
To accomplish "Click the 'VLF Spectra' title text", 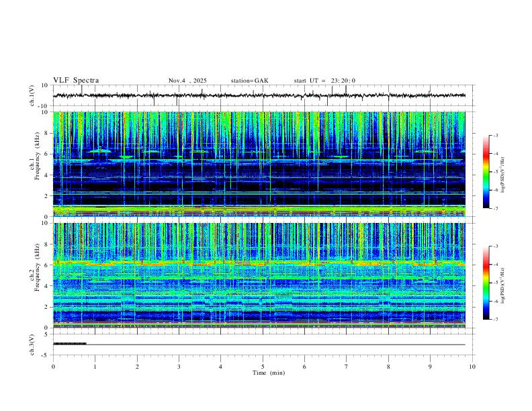I will (x=76, y=81).
